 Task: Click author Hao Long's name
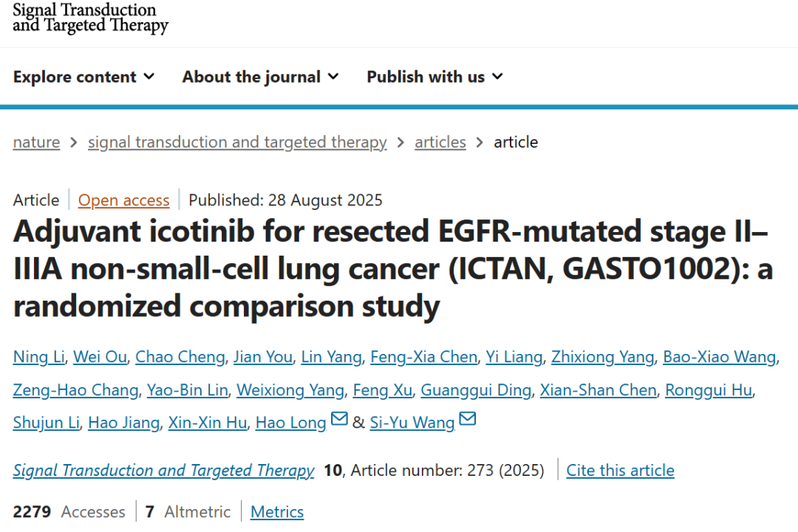click(x=290, y=423)
